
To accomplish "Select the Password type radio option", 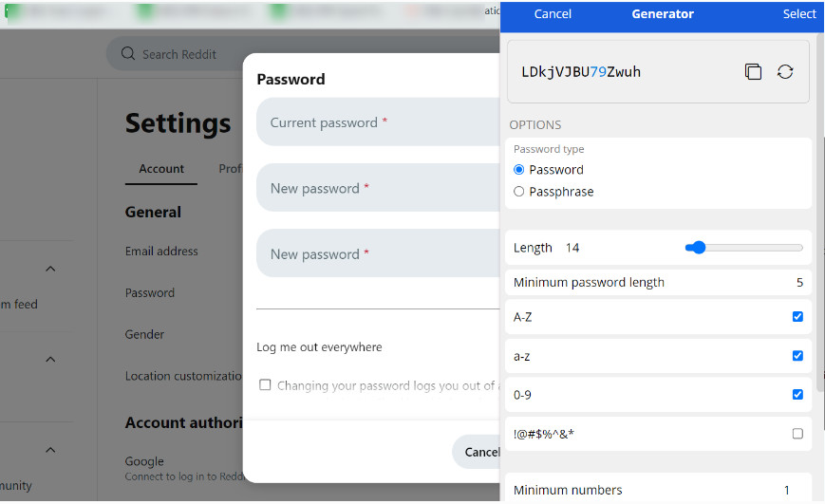I will (x=519, y=170).
